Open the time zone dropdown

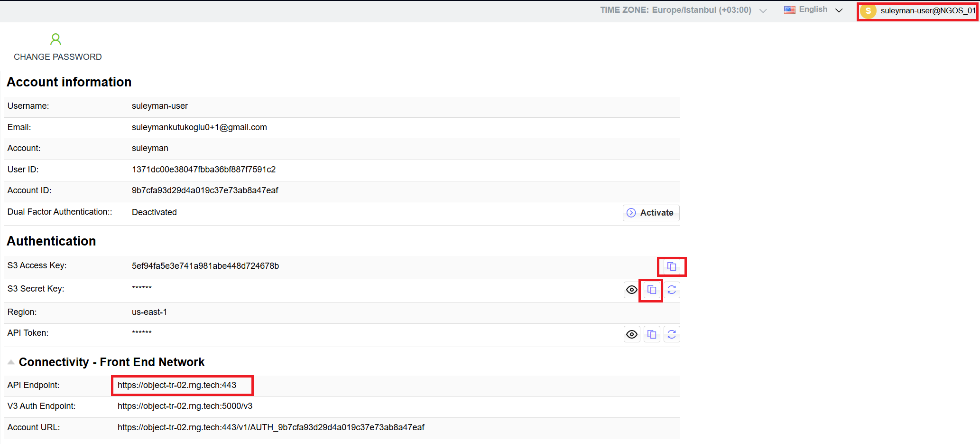(763, 10)
